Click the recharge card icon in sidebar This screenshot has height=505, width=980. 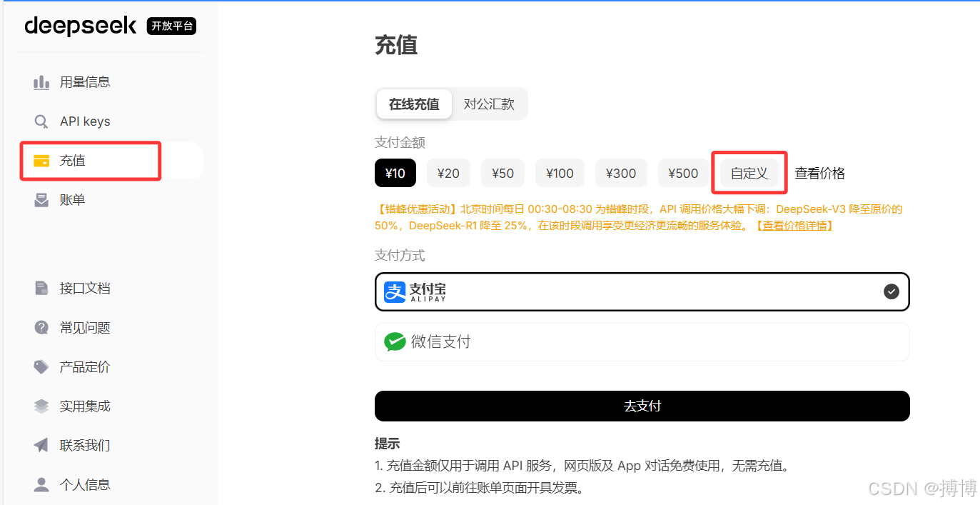(x=41, y=161)
